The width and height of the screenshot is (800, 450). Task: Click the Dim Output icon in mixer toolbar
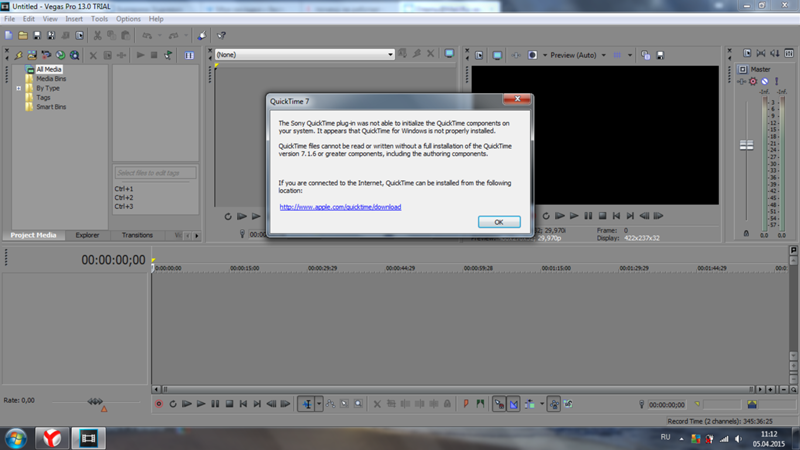(x=774, y=54)
